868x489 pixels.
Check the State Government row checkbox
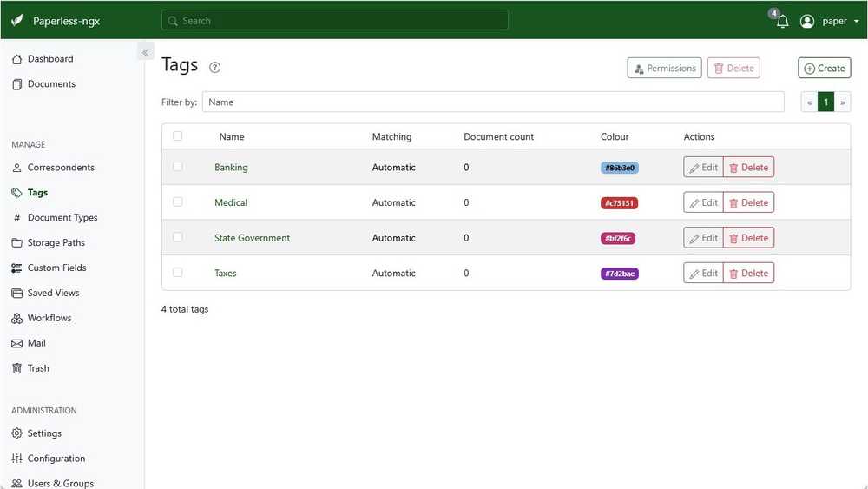coord(177,237)
